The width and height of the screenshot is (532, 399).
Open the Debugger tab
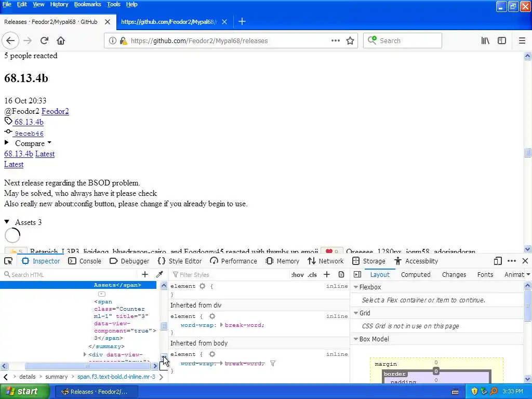[x=129, y=261]
